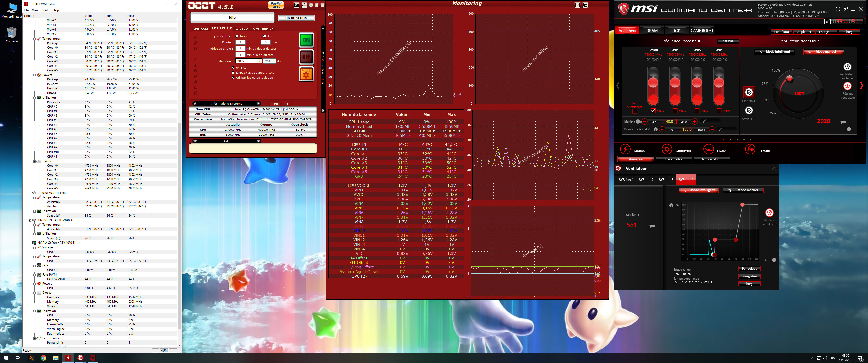Click the Paramètre button
Image resolution: width=868 pixels, height=363 pixels.
[673, 159]
